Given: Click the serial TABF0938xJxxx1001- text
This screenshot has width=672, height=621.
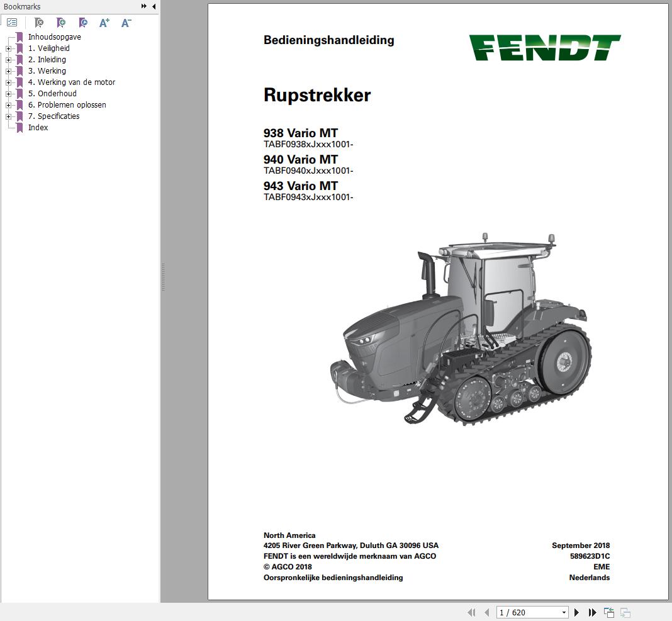Looking at the screenshot, I should coord(308,145).
